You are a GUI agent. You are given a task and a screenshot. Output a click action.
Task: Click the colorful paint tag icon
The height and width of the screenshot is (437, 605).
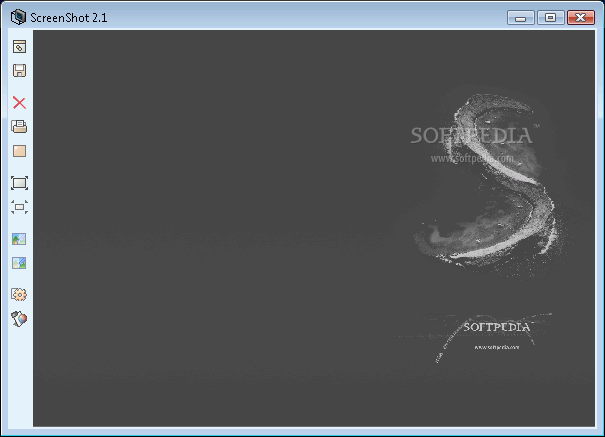[x=19, y=319]
